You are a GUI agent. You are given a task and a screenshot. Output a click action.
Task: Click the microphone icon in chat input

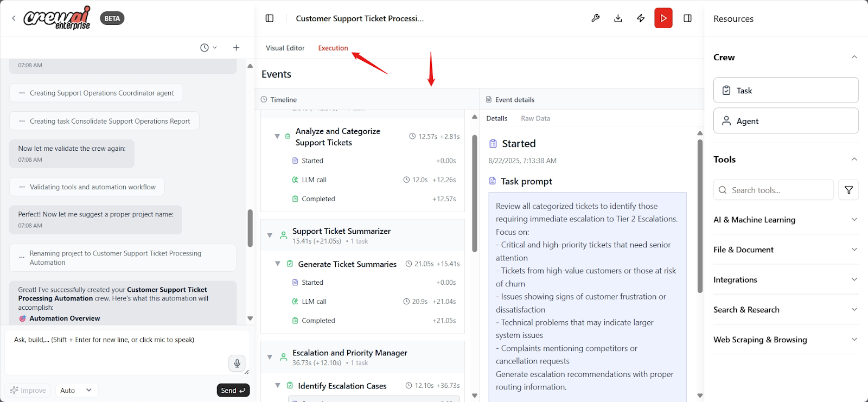[237, 363]
